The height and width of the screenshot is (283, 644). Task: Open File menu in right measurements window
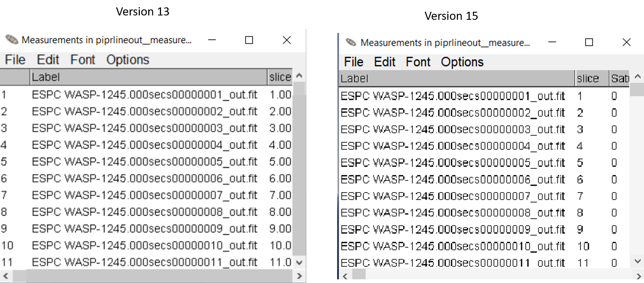[354, 62]
